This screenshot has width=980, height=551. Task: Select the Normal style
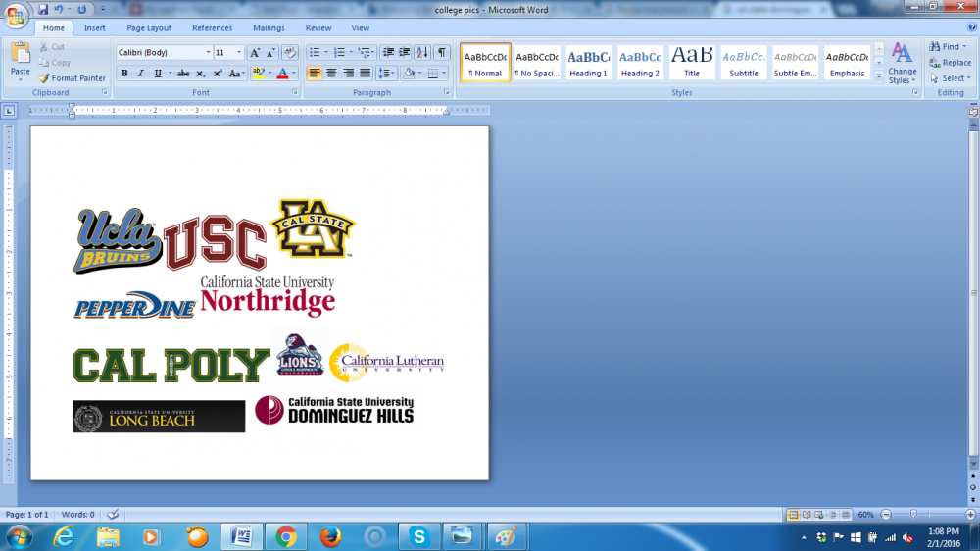[486, 63]
